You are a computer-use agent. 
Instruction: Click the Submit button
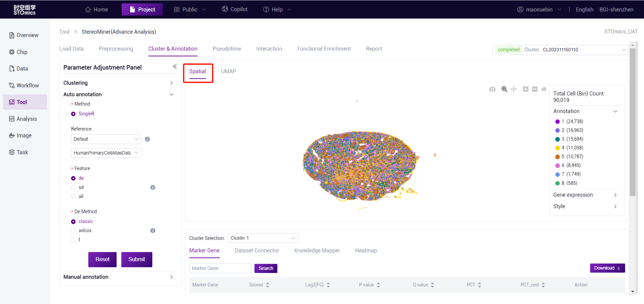click(x=137, y=259)
